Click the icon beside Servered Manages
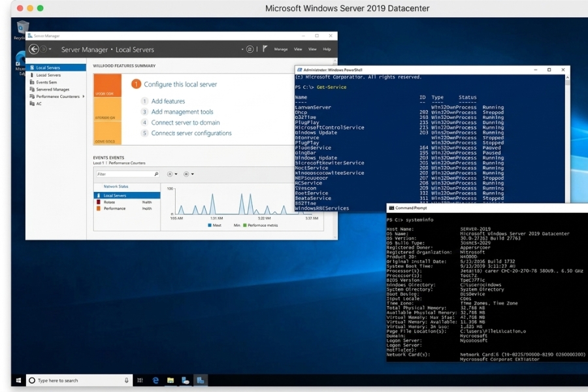The image size is (588, 392). click(32, 90)
